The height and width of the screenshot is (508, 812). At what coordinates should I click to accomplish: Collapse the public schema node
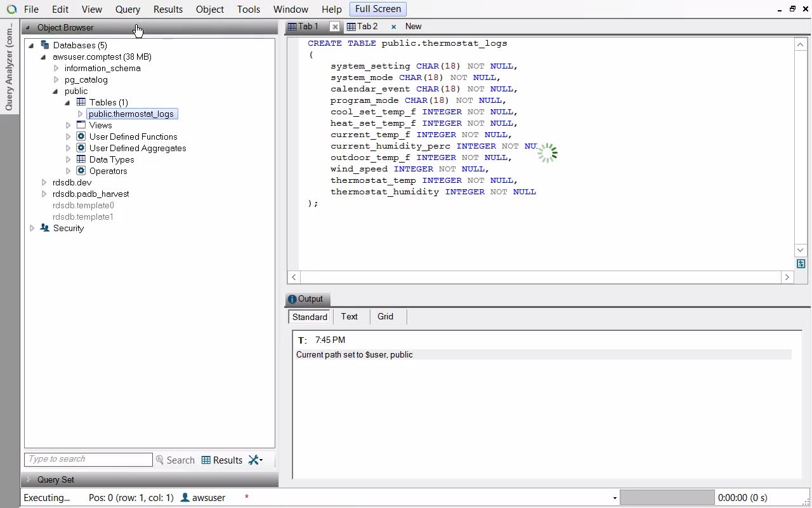tap(56, 91)
